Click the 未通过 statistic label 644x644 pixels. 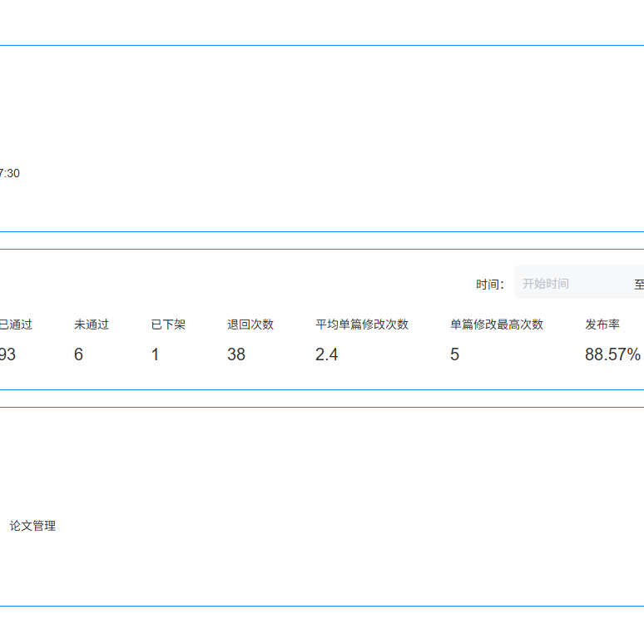click(92, 324)
